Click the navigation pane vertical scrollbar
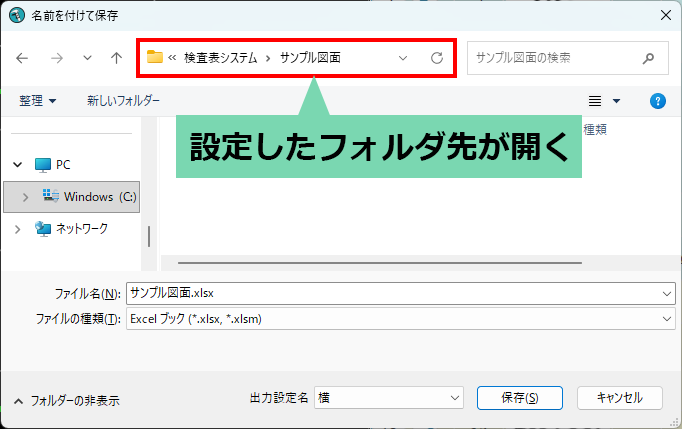The height and width of the screenshot is (429, 682). [x=149, y=236]
